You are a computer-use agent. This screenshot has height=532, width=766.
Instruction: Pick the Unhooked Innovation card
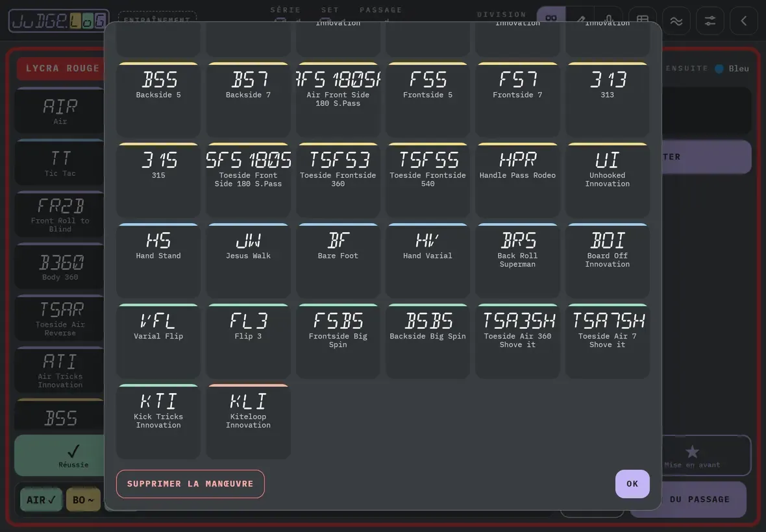click(x=607, y=180)
